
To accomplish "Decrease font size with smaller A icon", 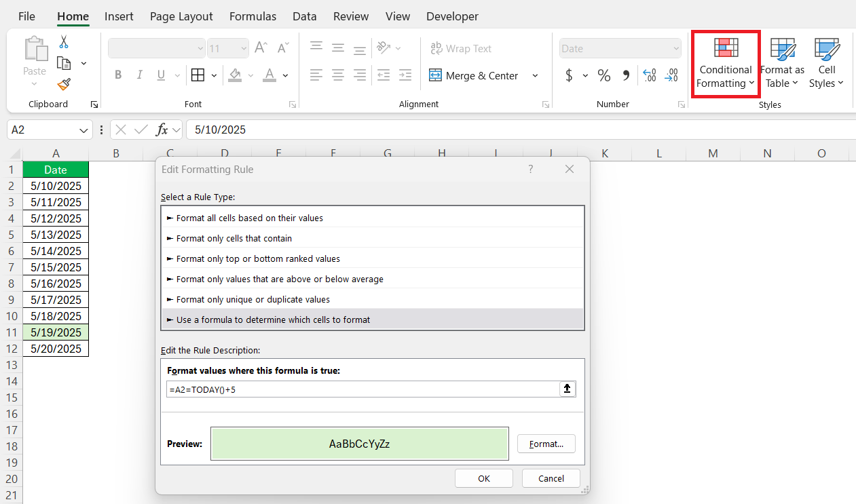I will (x=284, y=48).
